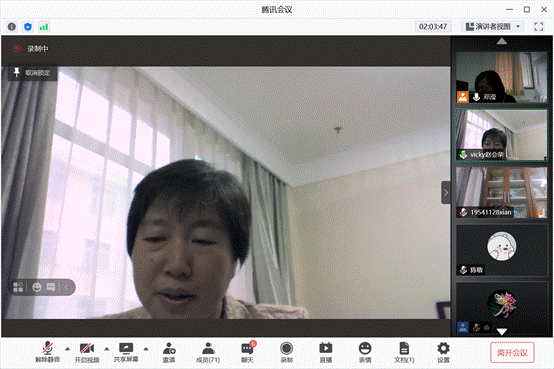Open the emoji reactions icon
Image resolution: width=554 pixels, height=369 pixels.
tap(365, 352)
